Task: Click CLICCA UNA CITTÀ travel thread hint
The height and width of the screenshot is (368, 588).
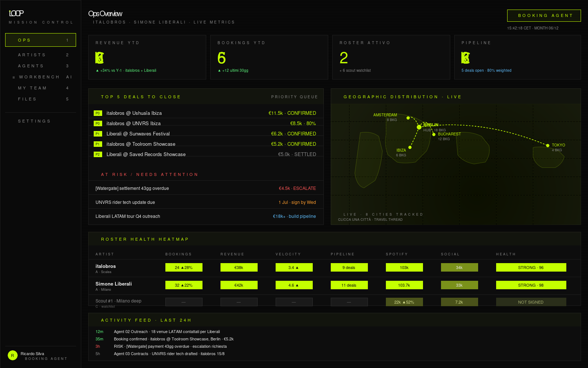Action: point(370,220)
